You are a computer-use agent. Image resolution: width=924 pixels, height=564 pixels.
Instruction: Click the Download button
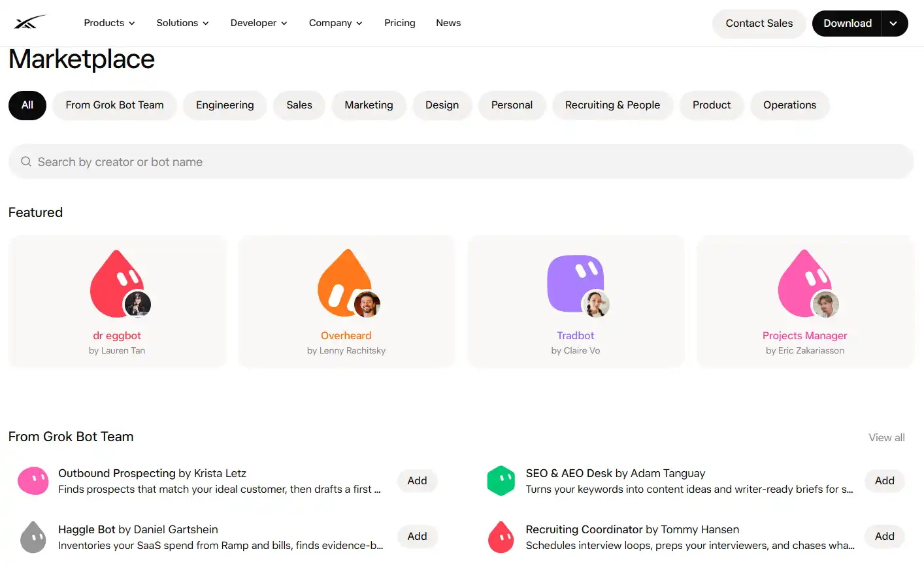(x=847, y=24)
